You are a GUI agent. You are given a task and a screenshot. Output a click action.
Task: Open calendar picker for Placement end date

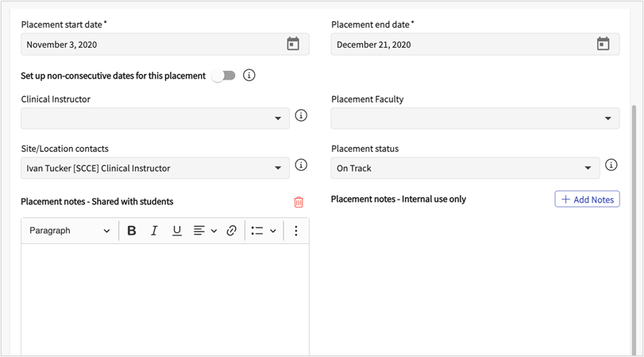pyautogui.click(x=603, y=45)
